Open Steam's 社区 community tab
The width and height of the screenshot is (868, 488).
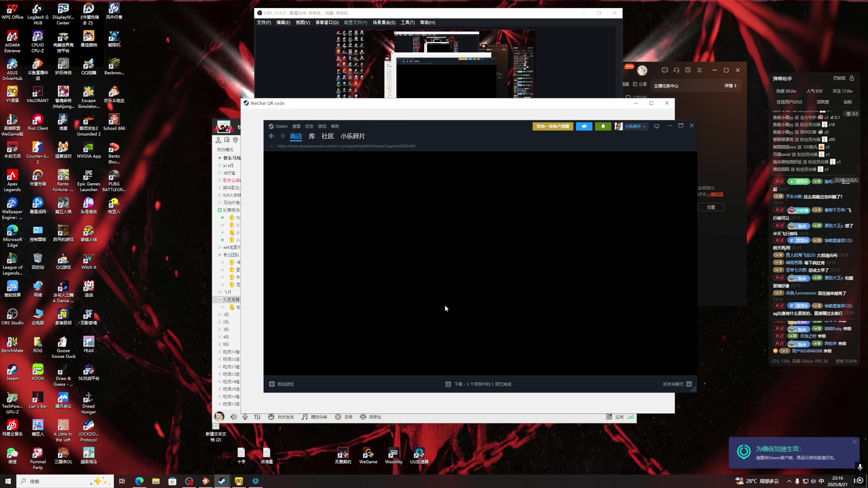[x=328, y=136]
